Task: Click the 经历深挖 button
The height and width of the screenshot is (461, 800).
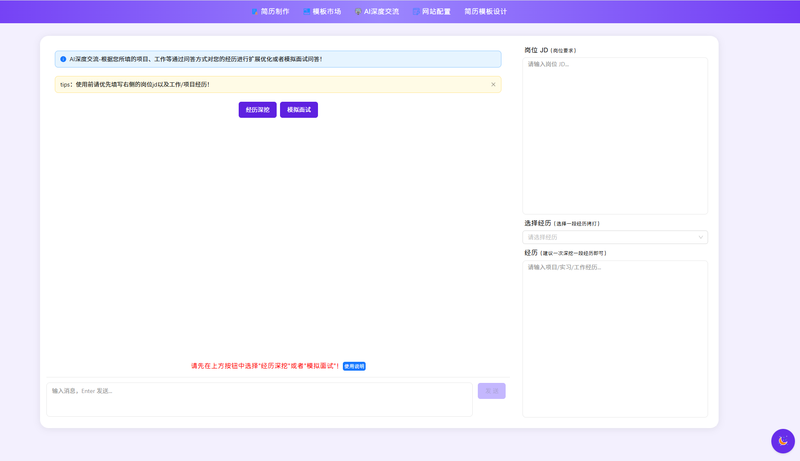Action: pos(258,110)
